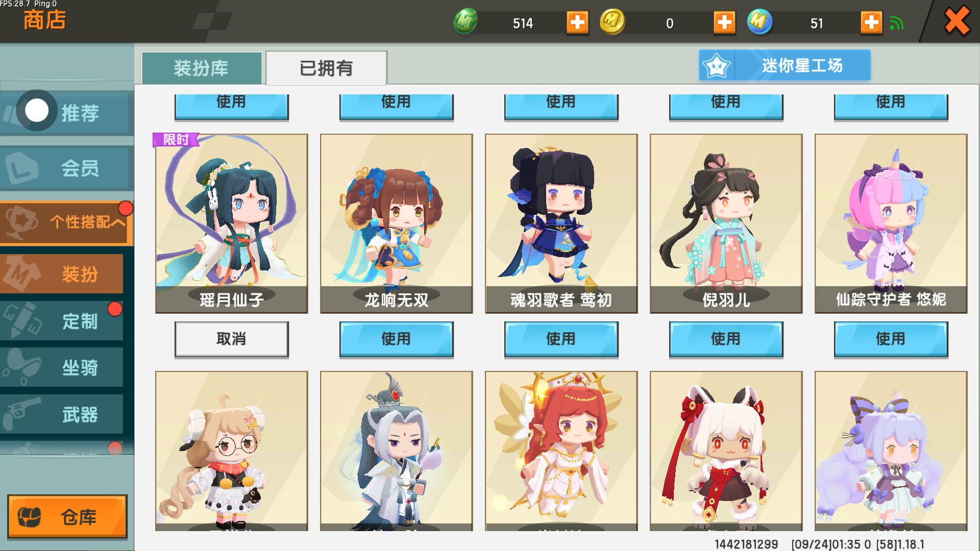
Task: Open 迷你星工场 star workshop
Action: click(785, 65)
